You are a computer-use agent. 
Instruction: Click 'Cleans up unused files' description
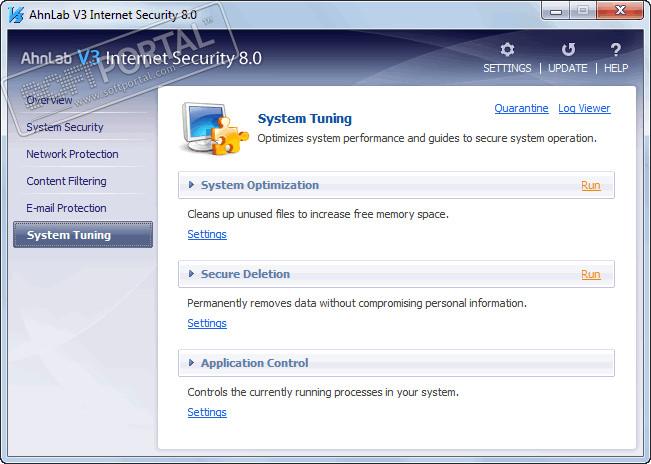(318, 214)
